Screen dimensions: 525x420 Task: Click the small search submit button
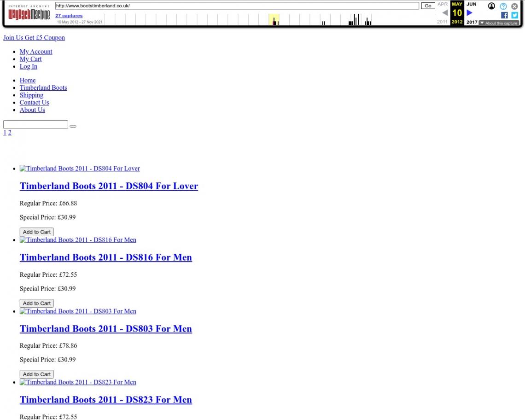click(73, 126)
